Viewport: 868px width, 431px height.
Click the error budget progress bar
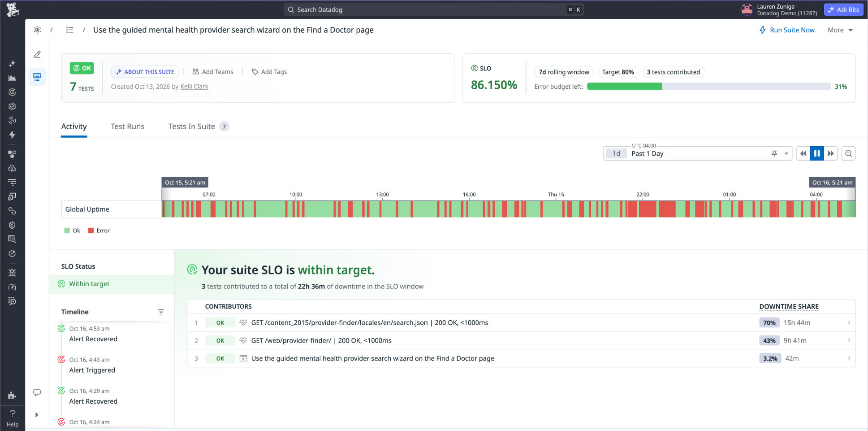tap(709, 87)
